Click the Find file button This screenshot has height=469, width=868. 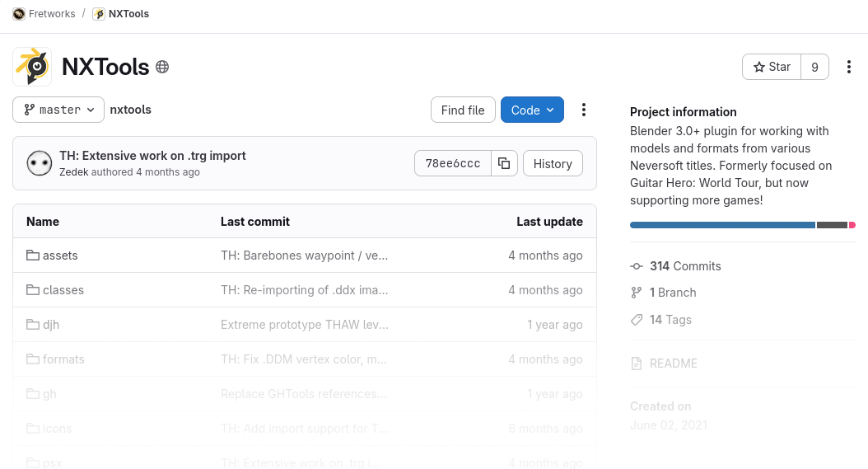pyautogui.click(x=463, y=110)
